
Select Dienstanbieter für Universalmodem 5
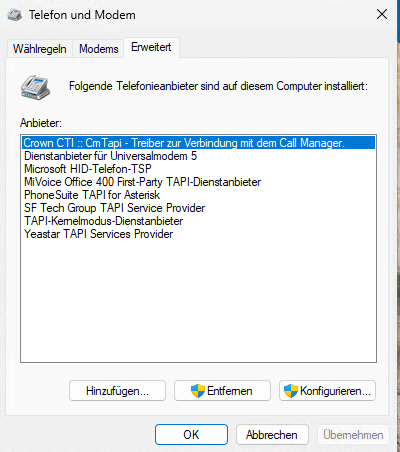tap(199, 156)
